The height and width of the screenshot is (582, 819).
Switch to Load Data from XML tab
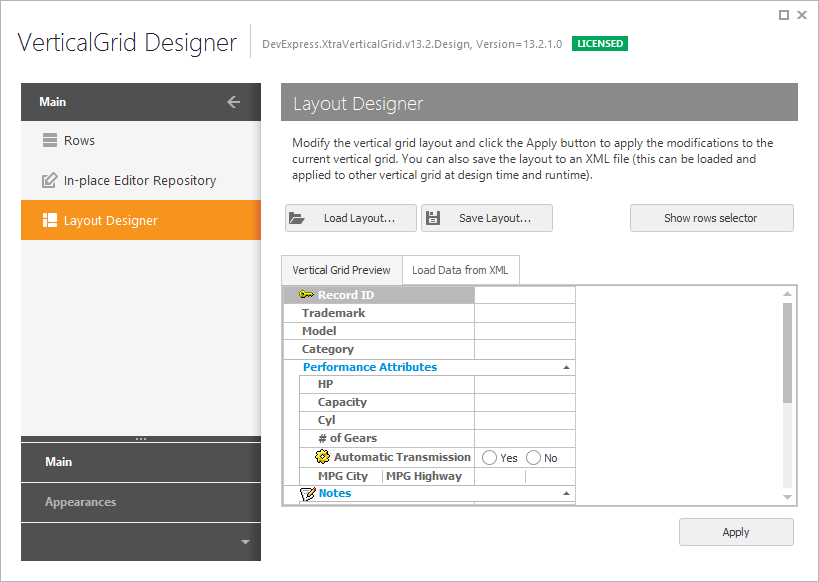click(x=460, y=270)
